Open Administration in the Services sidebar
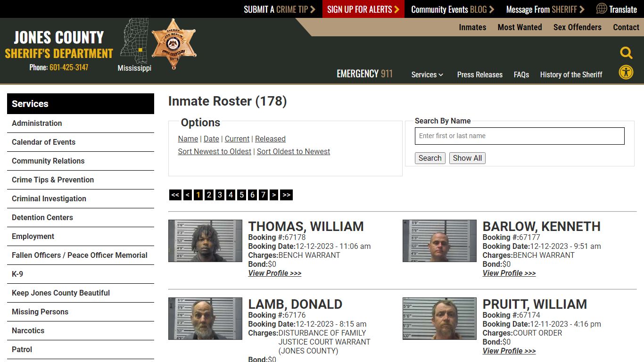The width and height of the screenshot is (644, 362). (x=81, y=123)
